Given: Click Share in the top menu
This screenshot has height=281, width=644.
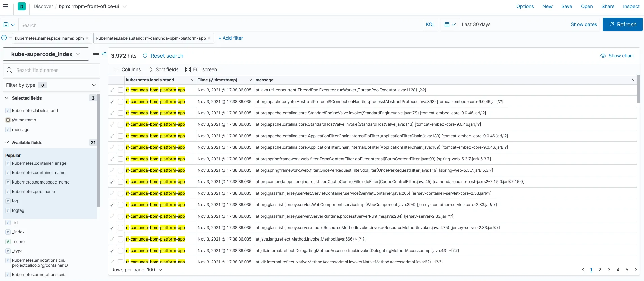Looking at the screenshot, I should pyautogui.click(x=608, y=6).
